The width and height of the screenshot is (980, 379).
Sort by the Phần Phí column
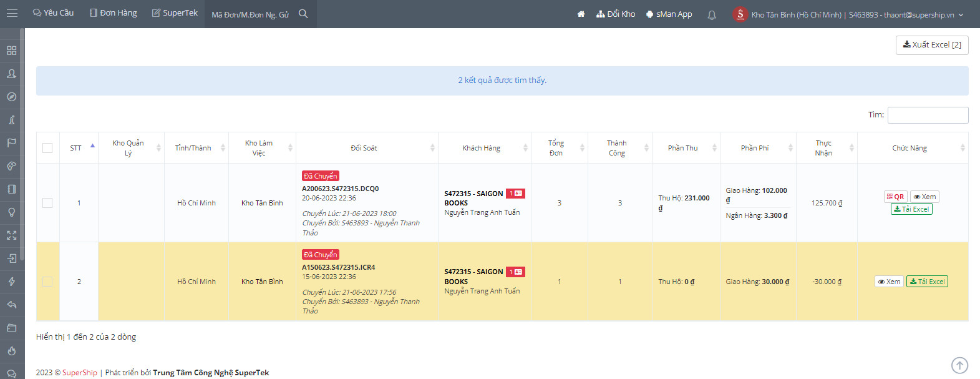pos(758,148)
